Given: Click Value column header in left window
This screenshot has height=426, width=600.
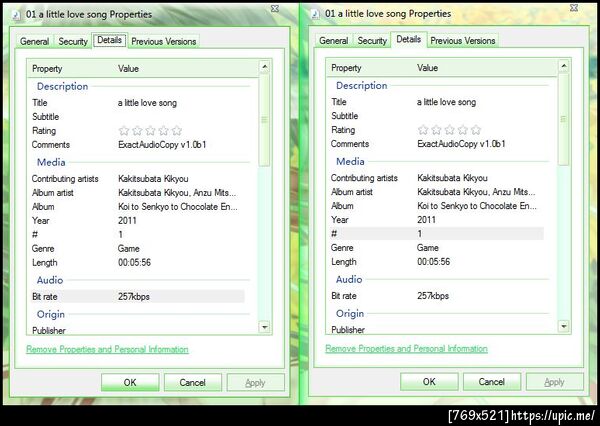Looking at the screenshot, I should tap(128, 69).
